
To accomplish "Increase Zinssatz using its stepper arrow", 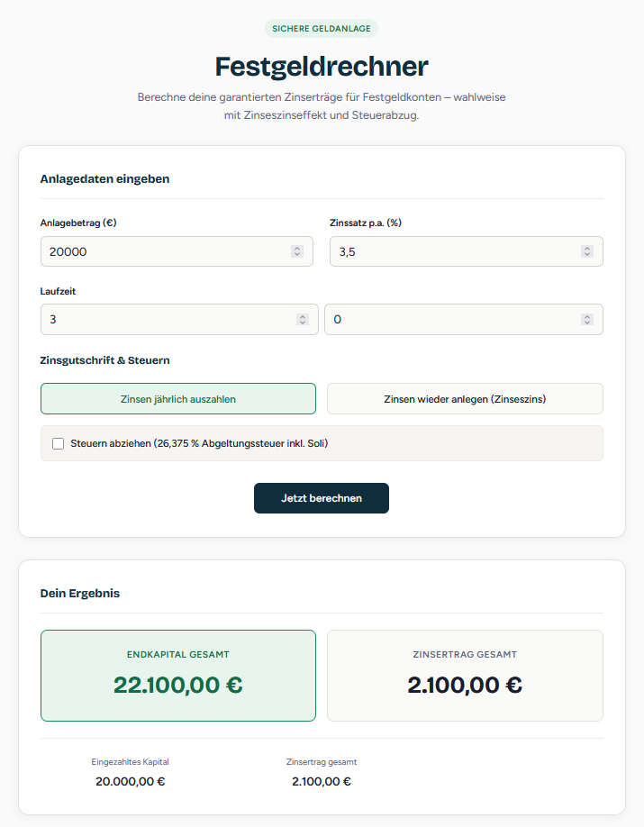I will [587, 247].
